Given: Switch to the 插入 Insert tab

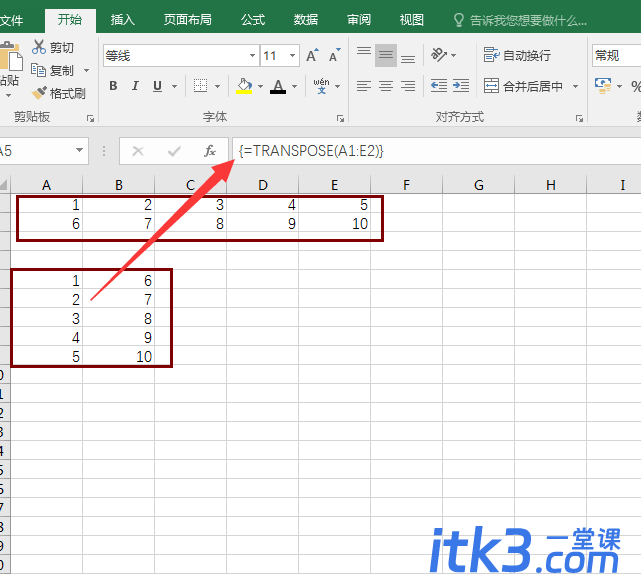Looking at the screenshot, I should click(x=123, y=20).
